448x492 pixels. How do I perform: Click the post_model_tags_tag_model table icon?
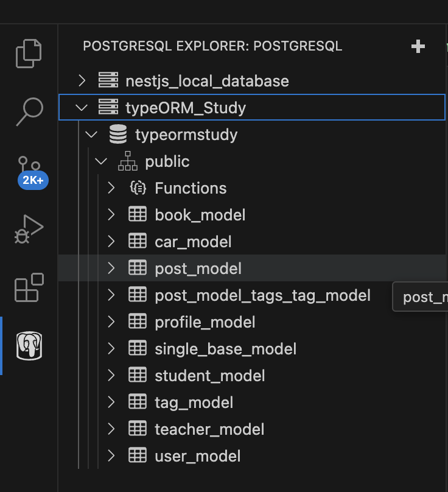click(x=138, y=295)
